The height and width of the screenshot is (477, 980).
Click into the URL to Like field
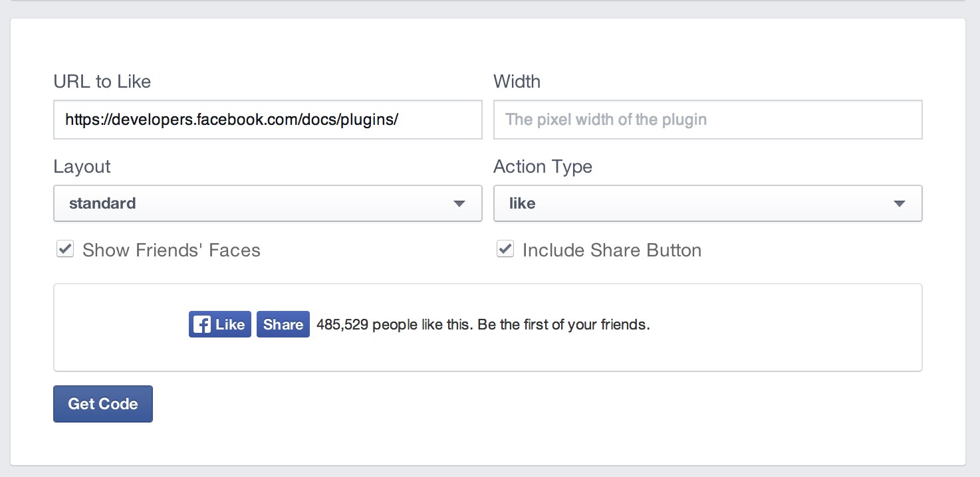(268, 120)
